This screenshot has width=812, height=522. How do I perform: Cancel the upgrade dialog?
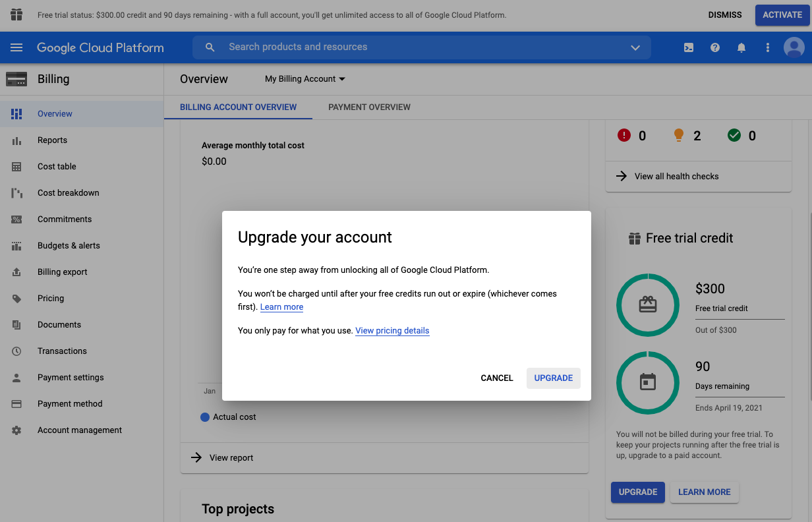tap(497, 378)
